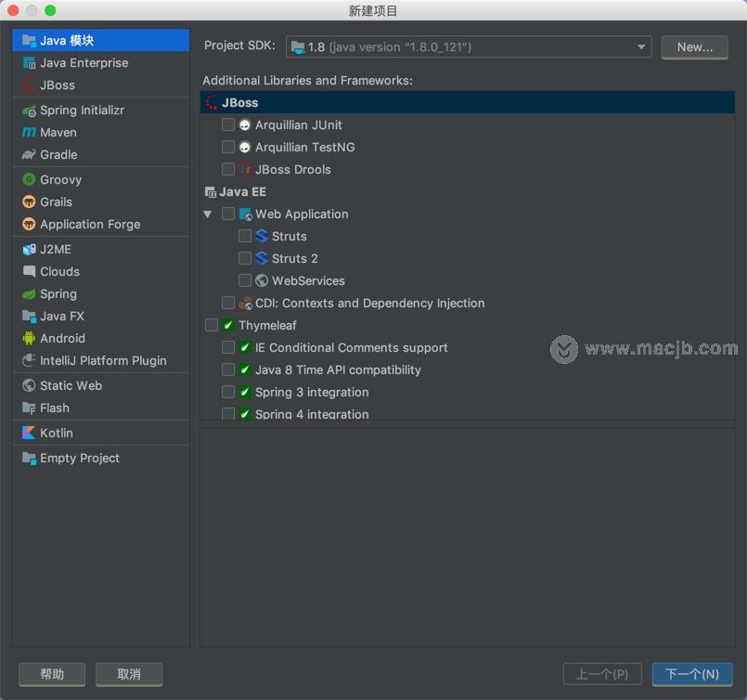Select the Android robot icon
Screen dimensions: 747x700
[29, 338]
